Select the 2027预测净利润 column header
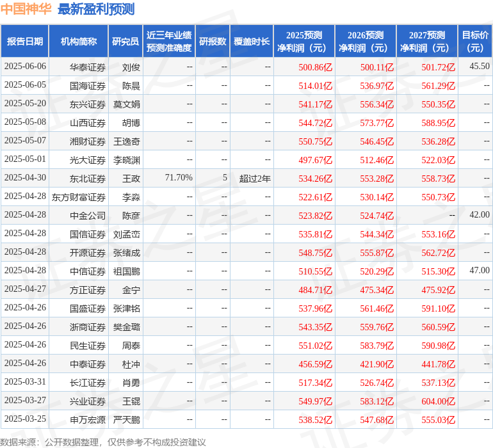This screenshot has height=448, width=493. [427, 42]
